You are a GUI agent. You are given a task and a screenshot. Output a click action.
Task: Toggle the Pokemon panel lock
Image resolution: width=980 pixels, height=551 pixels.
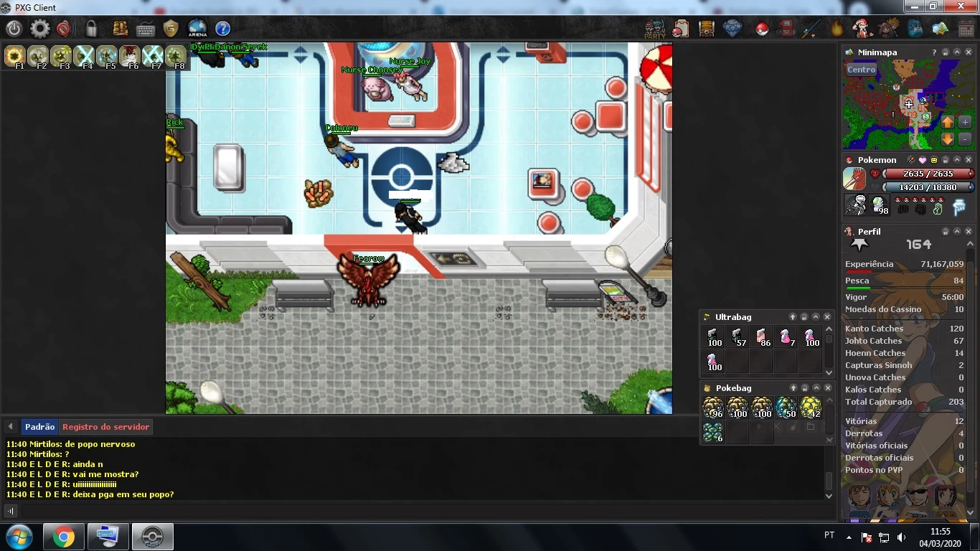coord(946,160)
